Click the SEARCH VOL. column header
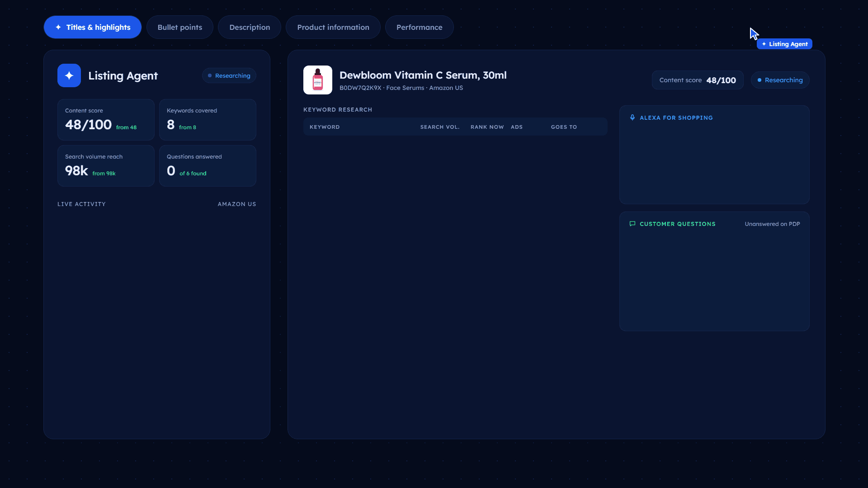Image resolution: width=868 pixels, height=488 pixels. click(x=440, y=127)
